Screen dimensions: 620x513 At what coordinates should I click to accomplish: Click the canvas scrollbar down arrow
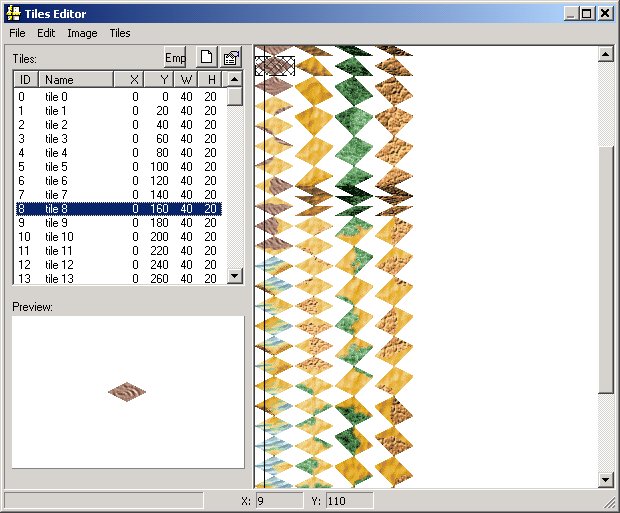pyautogui.click(x=605, y=479)
